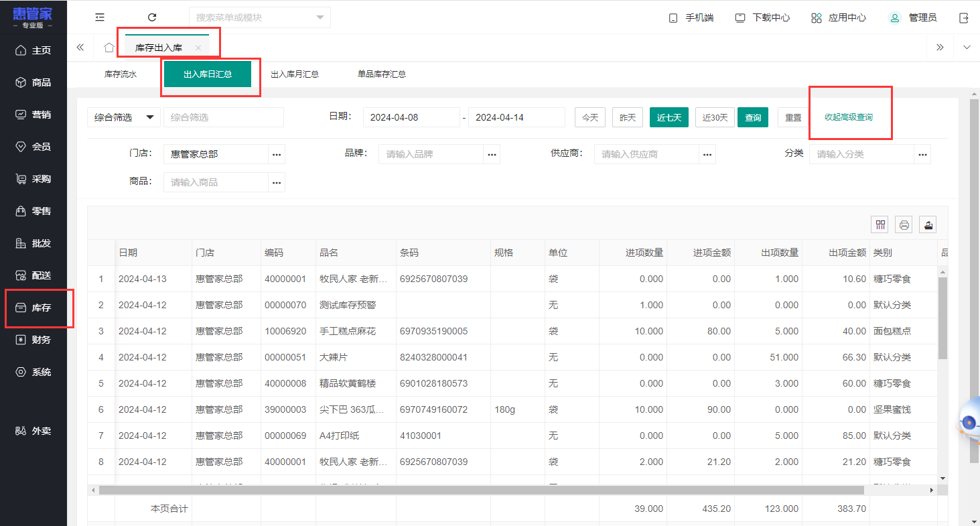Open the 供应商 selector ellipsis button
980x526 pixels.
[x=707, y=154]
